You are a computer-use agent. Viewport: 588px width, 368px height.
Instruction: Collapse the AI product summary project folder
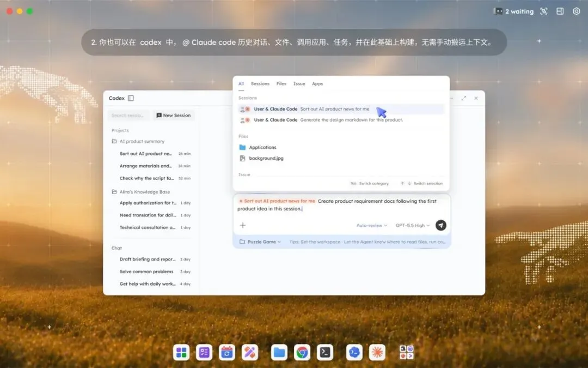point(138,141)
